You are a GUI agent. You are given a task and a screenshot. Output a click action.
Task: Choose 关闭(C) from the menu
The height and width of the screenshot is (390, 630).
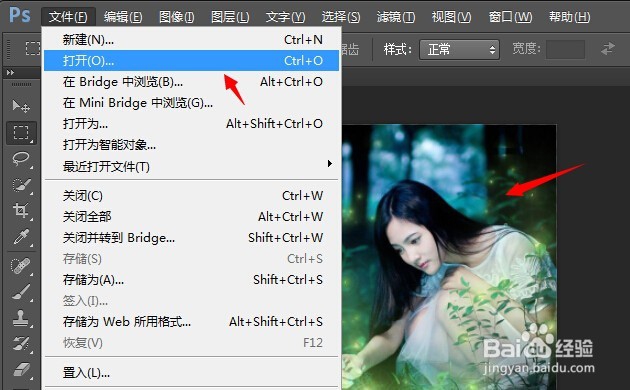(191, 196)
